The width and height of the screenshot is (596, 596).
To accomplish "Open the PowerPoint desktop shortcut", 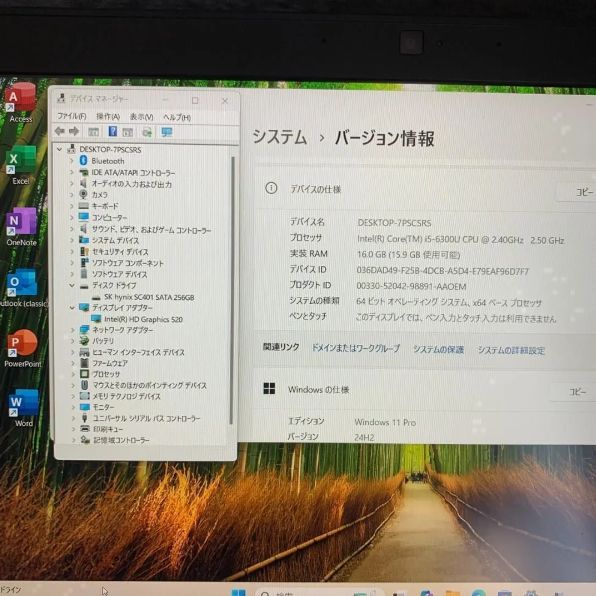I will 23,349.
